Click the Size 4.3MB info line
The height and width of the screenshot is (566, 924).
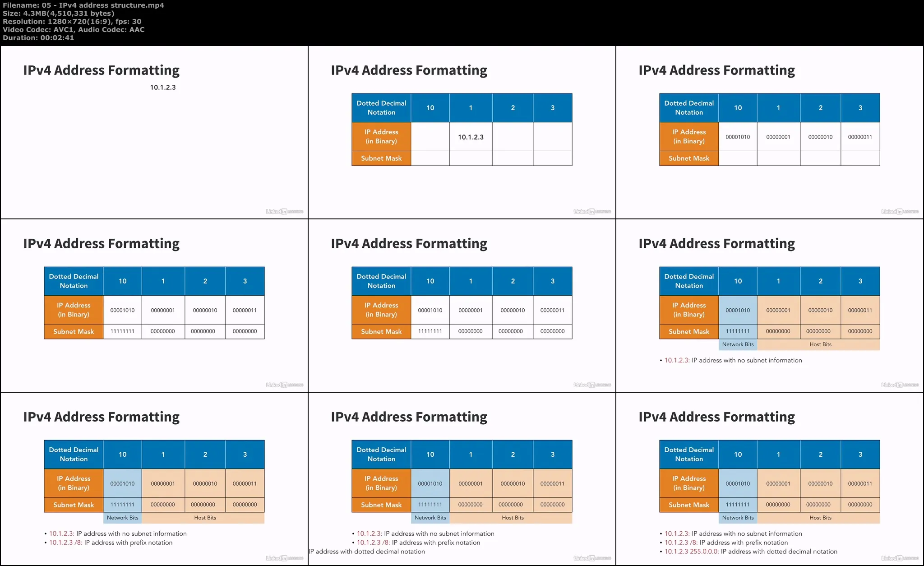[58, 14]
